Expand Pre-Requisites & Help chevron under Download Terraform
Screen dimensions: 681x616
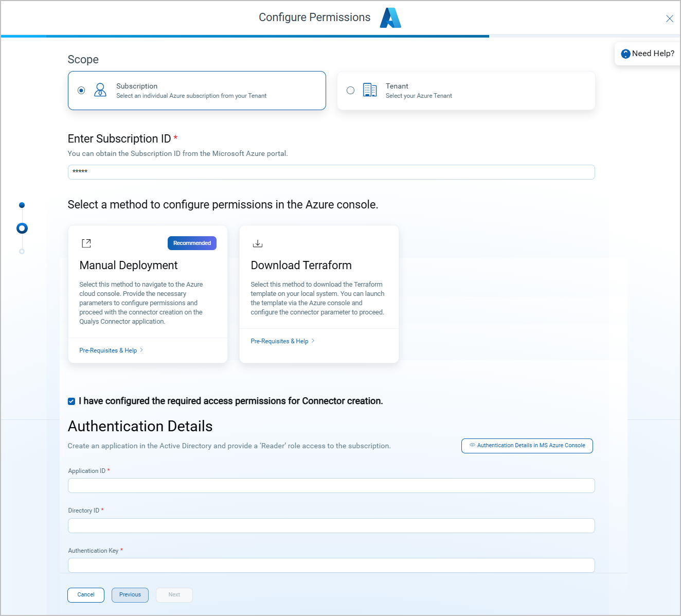pyautogui.click(x=313, y=341)
